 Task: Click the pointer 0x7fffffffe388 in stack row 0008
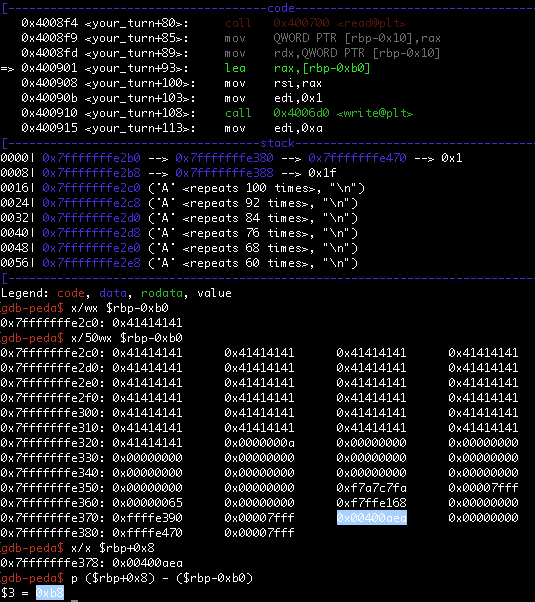tap(224, 173)
